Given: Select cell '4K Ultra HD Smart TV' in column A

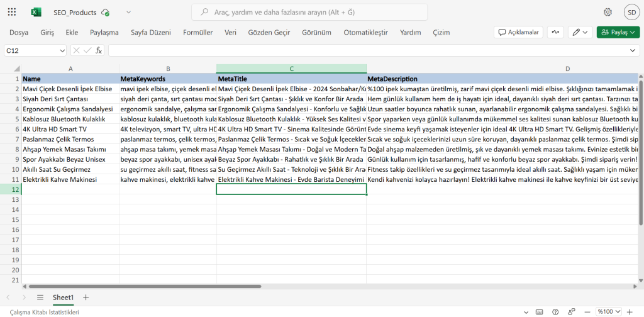Looking at the screenshot, I should 70,130.
